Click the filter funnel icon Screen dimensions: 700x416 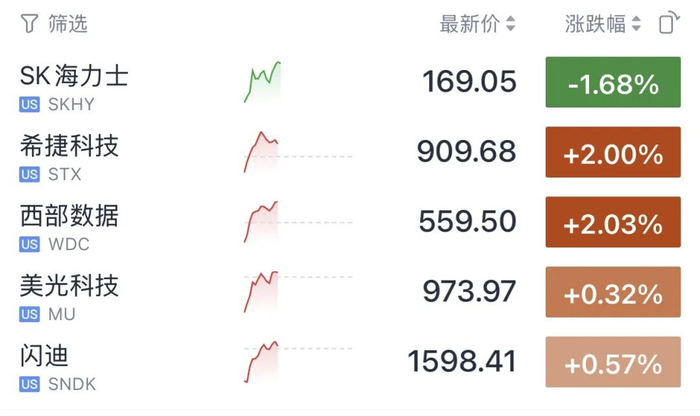coord(29,24)
